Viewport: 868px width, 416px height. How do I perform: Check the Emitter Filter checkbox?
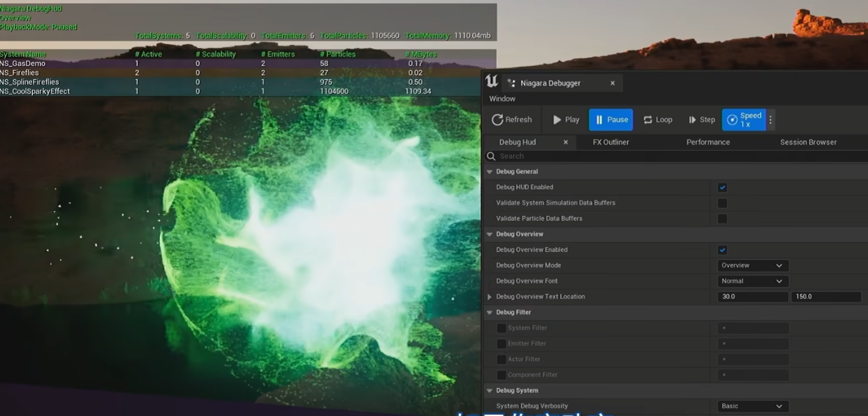[501, 343]
